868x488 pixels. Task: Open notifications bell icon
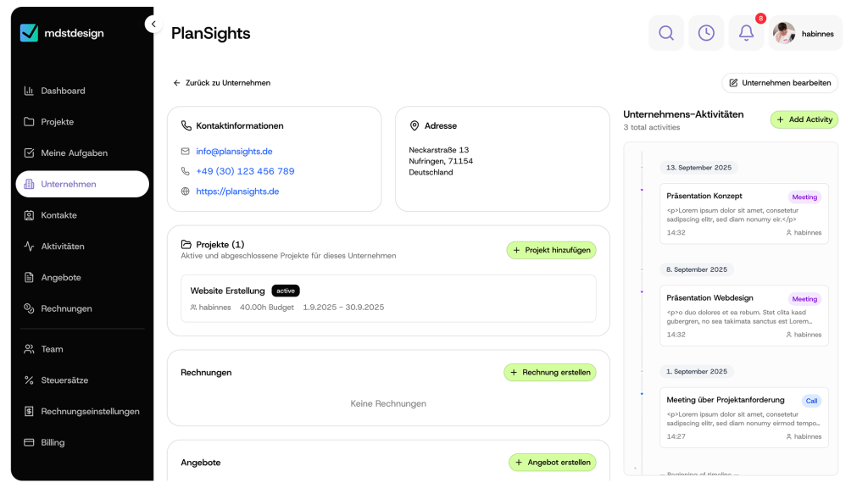click(746, 33)
